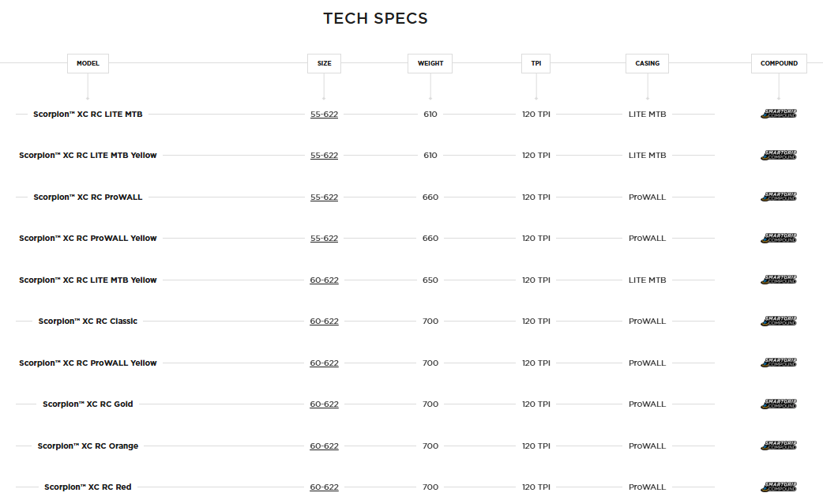The image size is (823, 504).
Task: Click the CASING column header
Action: pyautogui.click(x=648, y=63)
